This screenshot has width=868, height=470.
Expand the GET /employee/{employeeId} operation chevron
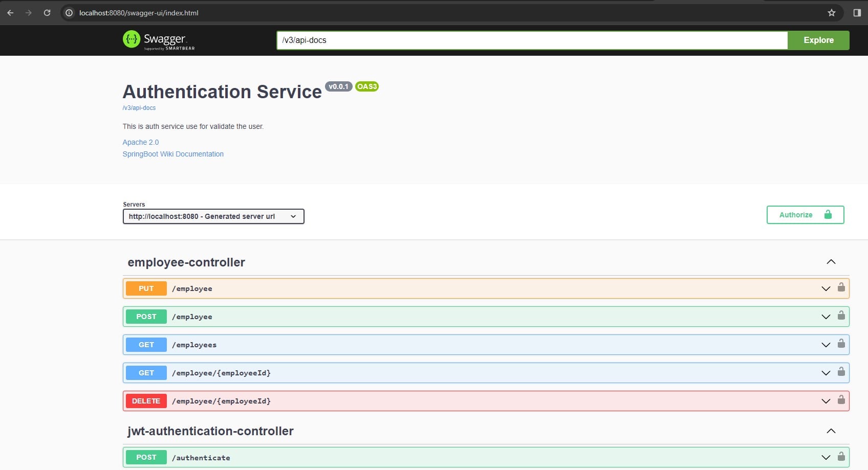(826, 373)
